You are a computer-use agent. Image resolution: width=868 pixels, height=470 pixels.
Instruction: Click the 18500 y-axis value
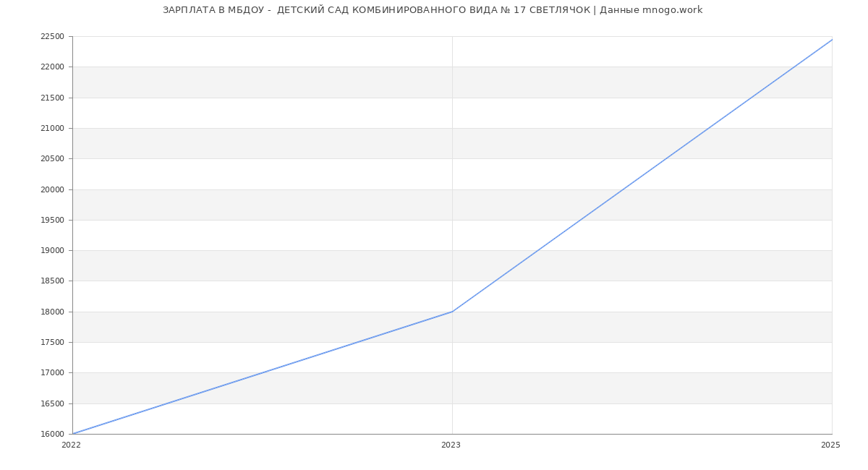52,281
